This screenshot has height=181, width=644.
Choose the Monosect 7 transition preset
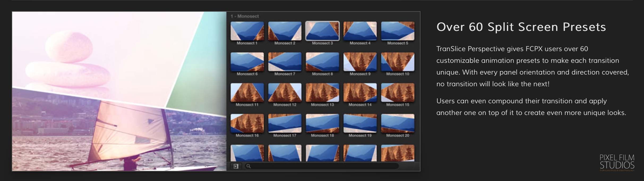click(x=285, y=62)
